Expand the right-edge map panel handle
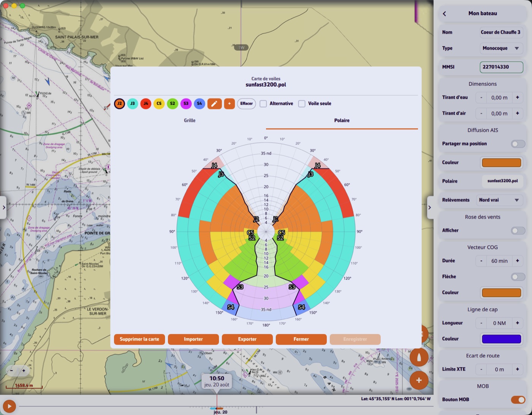The image size is (532, 415). point(430,208)
